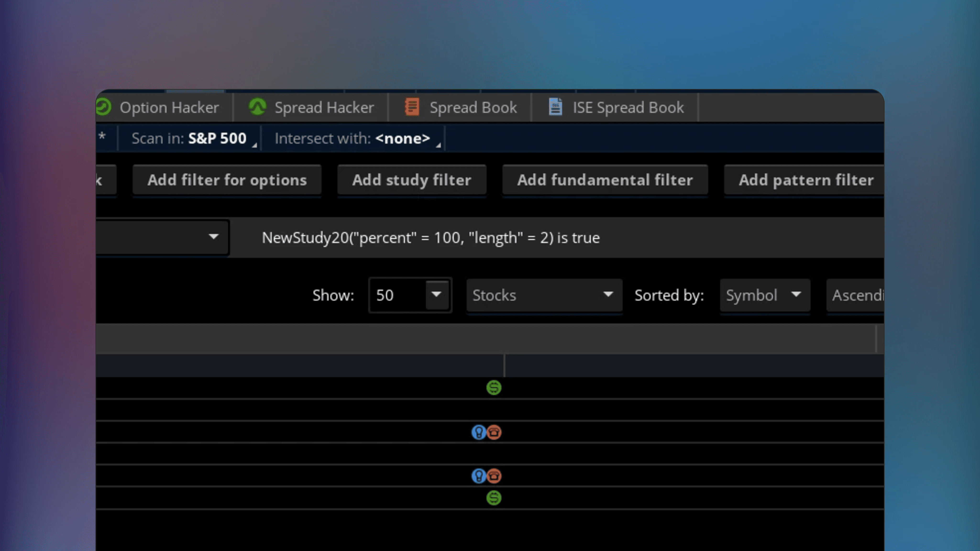980x551 pixels.
Task: Click the Add fundamental filter button
Action: pos(605,180)
